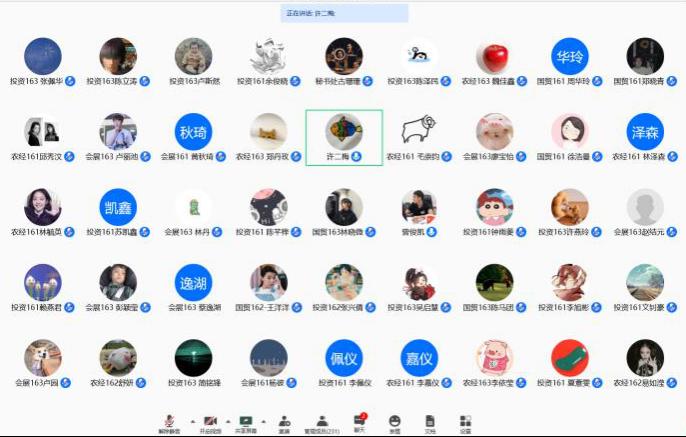Image resolution: width=686 pixels, height=437 pixels.
Task: Open the chat with unread badge
Action: (360, 421)
